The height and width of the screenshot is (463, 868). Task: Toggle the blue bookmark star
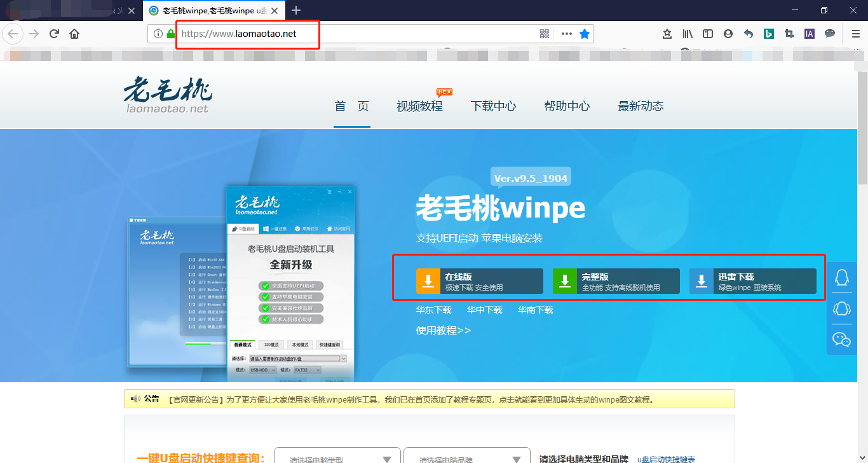[585, 34]
